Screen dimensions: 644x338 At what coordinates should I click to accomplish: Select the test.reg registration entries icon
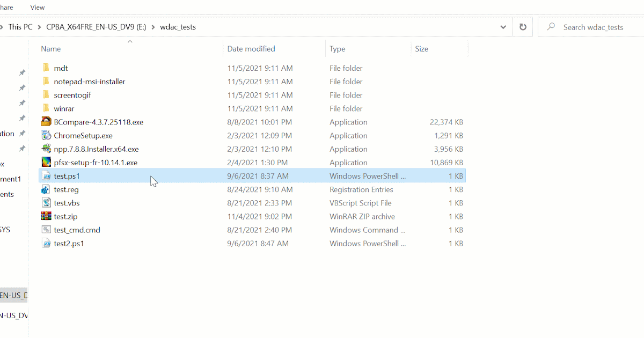(47, 189)
